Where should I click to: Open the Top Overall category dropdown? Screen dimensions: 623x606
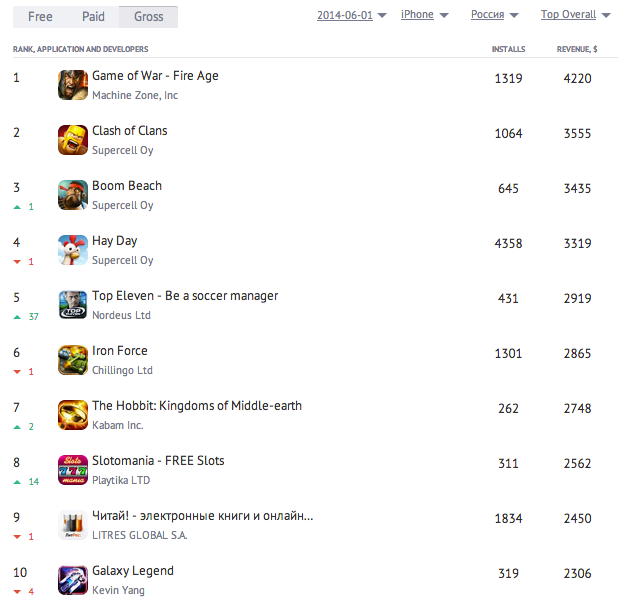tap(575, 15)
